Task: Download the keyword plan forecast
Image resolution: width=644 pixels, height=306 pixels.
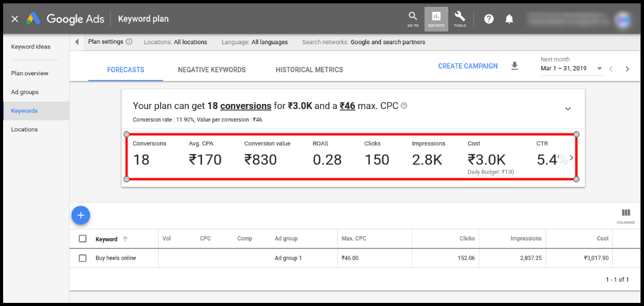Action: (514, 66)
